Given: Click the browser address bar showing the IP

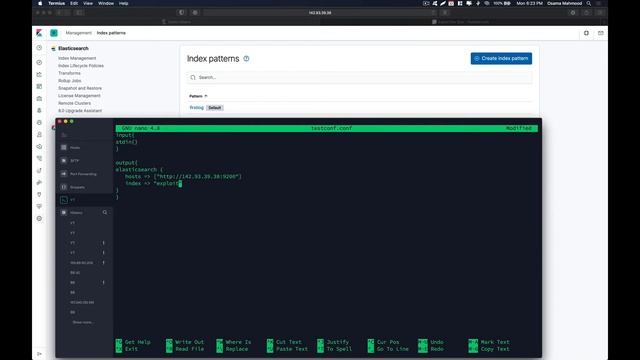Looking at the screenshot, I should (x=320, y=13).
